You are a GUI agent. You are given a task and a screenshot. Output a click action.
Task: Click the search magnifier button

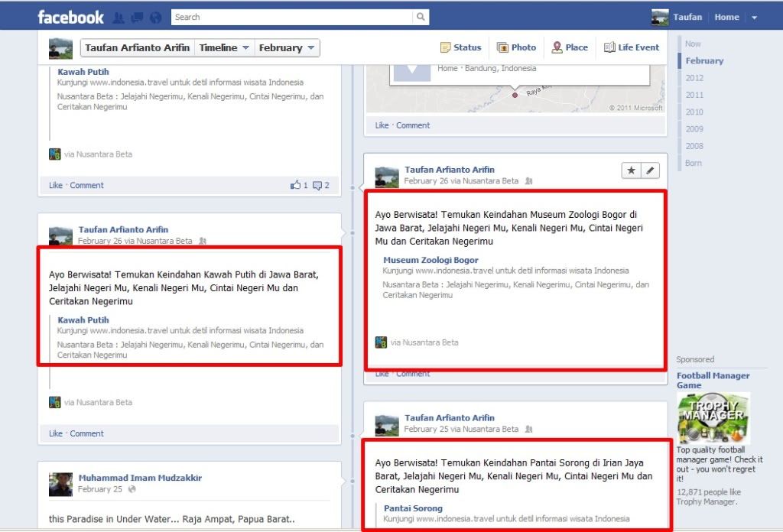(x=421, y=17)
